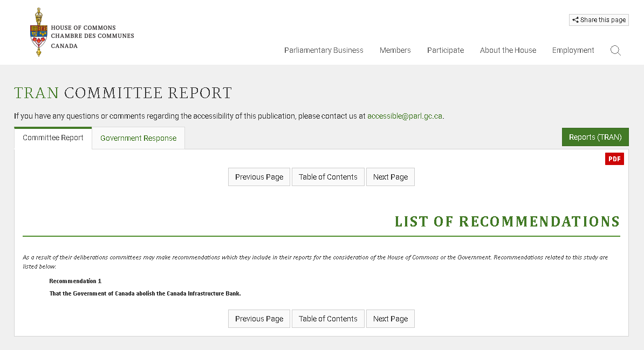This screenshot has height=350, width=644.
Task: Open the Employment menu
Action: pyautogui.click(x=573, y=50)
